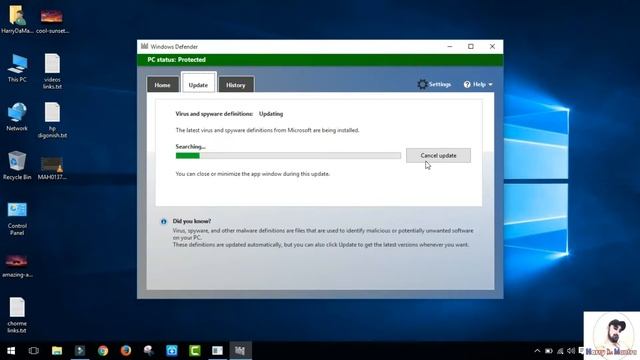The width and height of the screenshot is (640, 360).
Task: Click the PC status Protected banner
Action: point(320,60)
